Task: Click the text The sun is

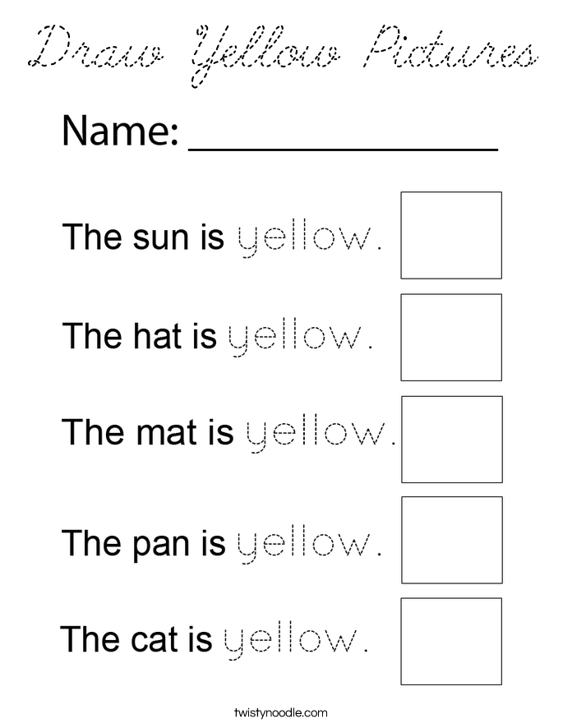Action: [x=143, y=237]
